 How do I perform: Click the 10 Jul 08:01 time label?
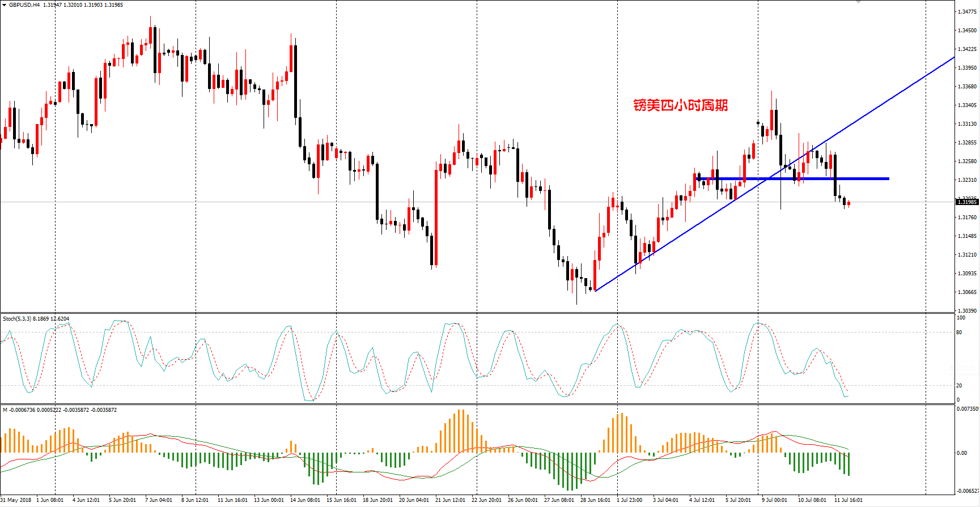tap(813, 500)
